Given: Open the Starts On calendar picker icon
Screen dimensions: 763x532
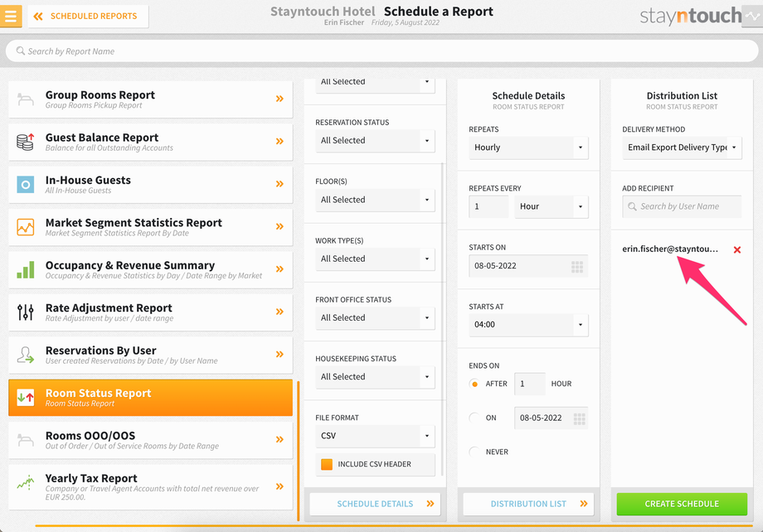Looking at the screenshot, I should [x=577, y=267].
